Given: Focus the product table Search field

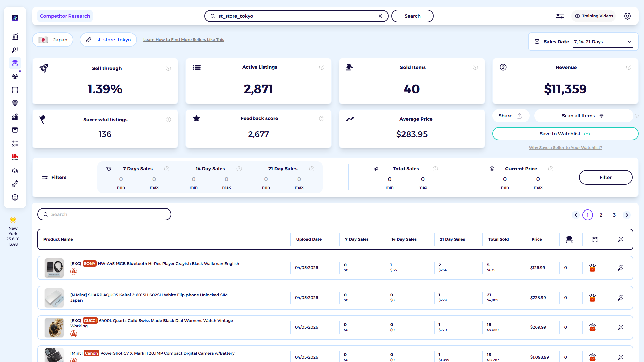Looking at the screenshot, I should [104, 214].
